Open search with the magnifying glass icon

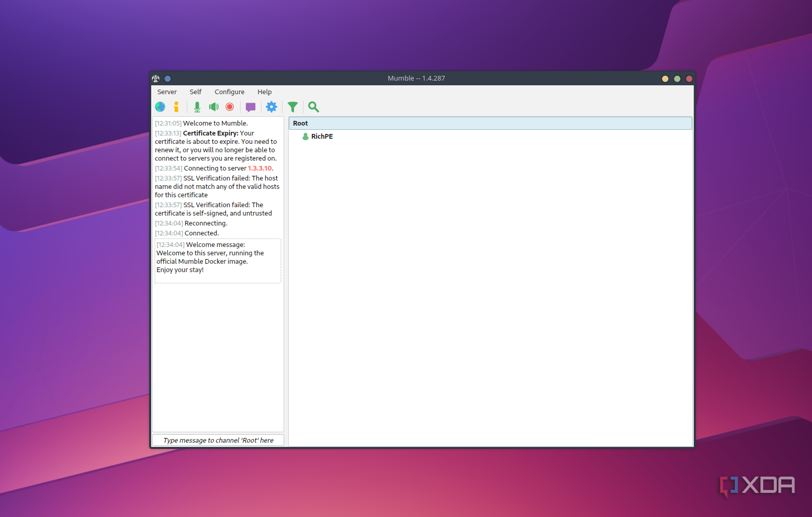click(x=313, y=107)
